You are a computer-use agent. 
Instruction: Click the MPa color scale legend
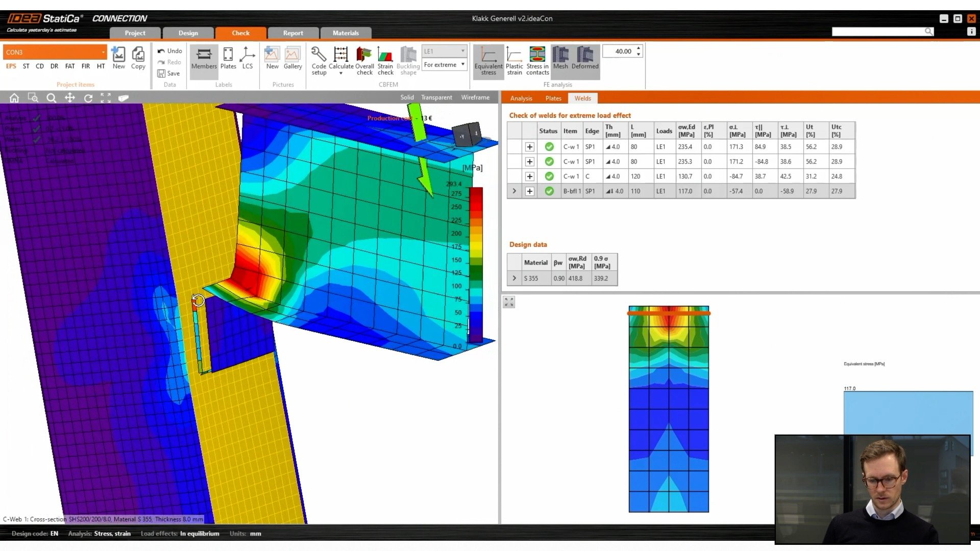475,260
